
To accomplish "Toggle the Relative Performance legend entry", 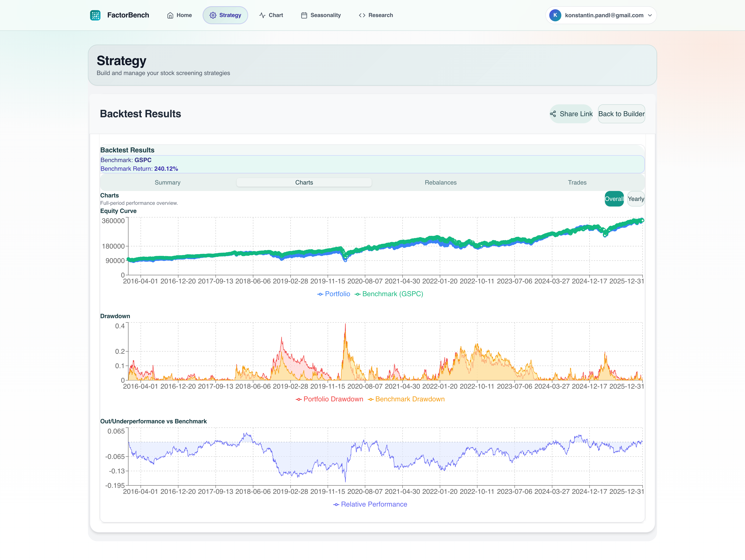I will tap(370, 504).
